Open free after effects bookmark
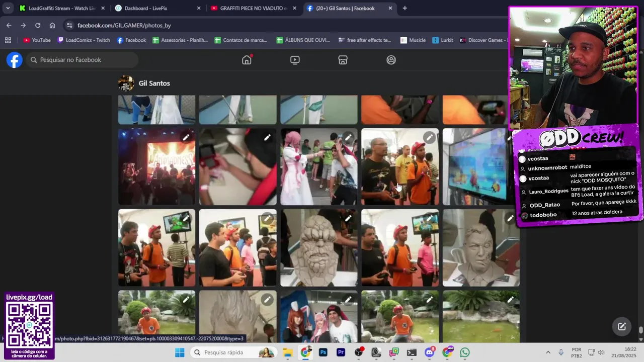Viewport: 644px width, 362px height. [365, 40]
